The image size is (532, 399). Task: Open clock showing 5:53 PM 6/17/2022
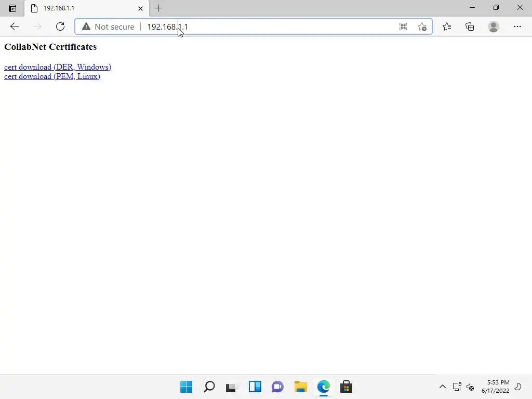click(x=495, y=387)
